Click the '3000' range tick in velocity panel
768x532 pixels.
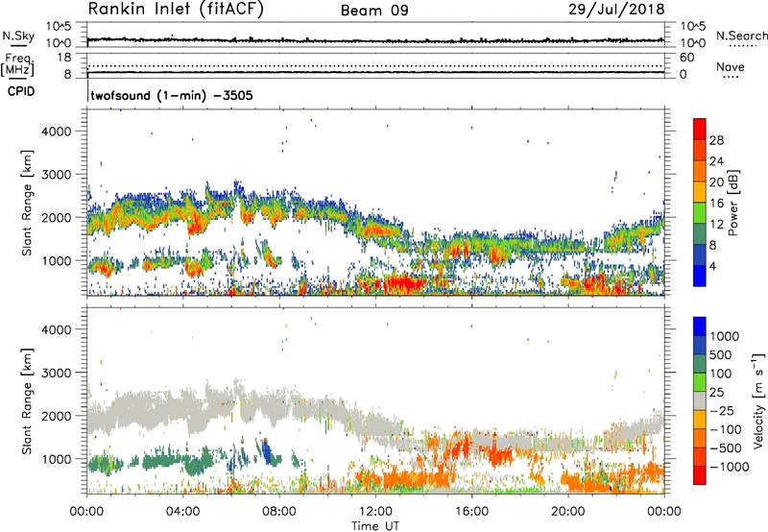pyautogui.click(x=57, y=373)
